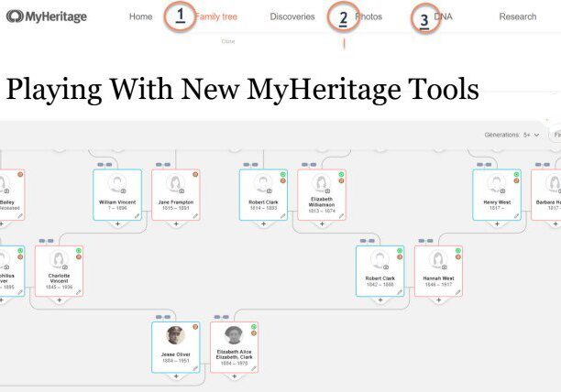
Task: Open the green record match icon on Elizabeth Williamson
Action: tap(341, 174)
